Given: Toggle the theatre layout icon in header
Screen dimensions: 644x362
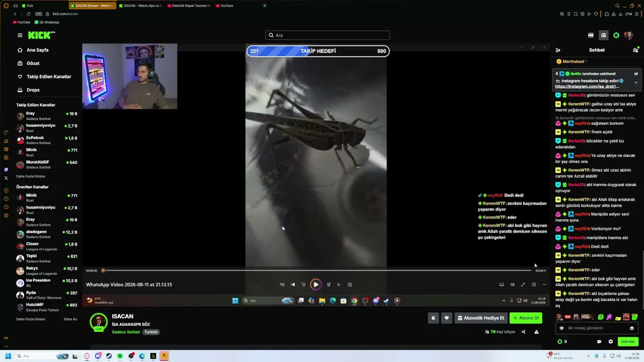Looking at the screenshot, I should pos(603,35).
